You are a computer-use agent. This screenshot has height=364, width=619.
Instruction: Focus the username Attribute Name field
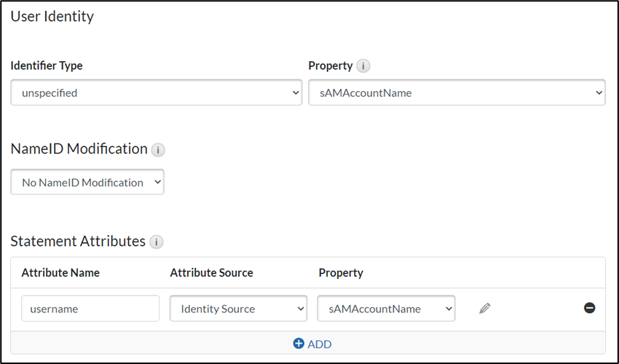pos(90,309)
